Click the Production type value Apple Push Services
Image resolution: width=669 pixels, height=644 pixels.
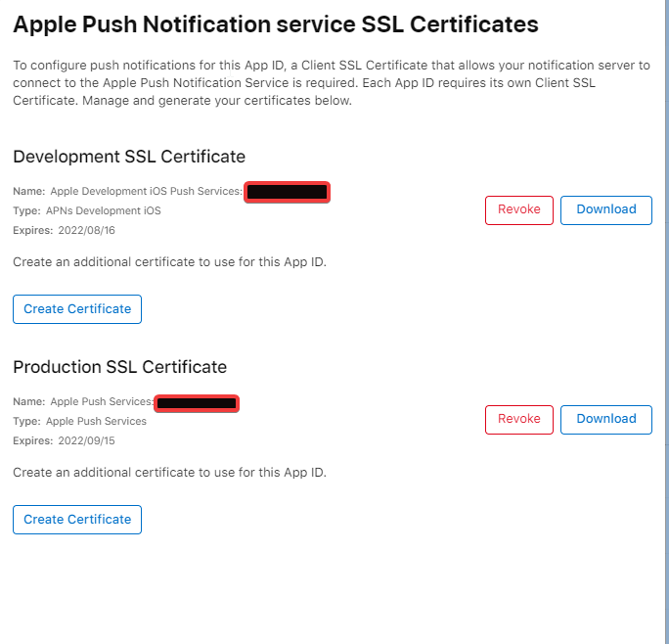[96, 421]
